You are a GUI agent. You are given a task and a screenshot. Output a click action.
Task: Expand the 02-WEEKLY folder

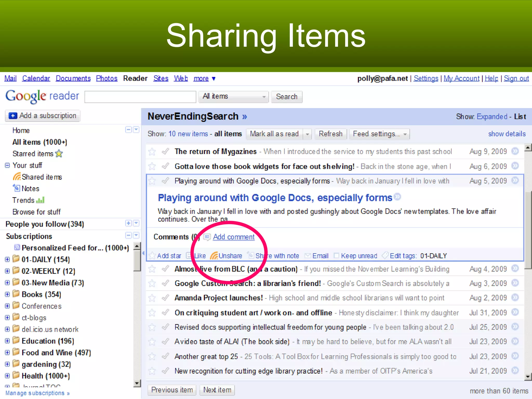click(x=7, y=271)
